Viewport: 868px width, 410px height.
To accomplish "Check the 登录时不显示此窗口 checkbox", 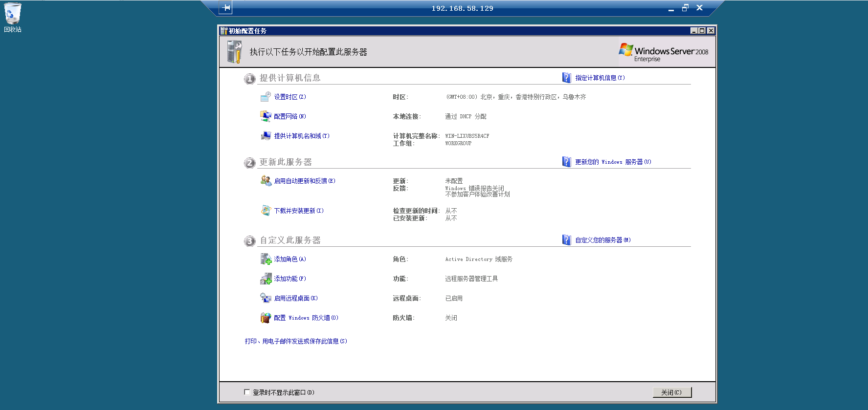I will [247, 392].
